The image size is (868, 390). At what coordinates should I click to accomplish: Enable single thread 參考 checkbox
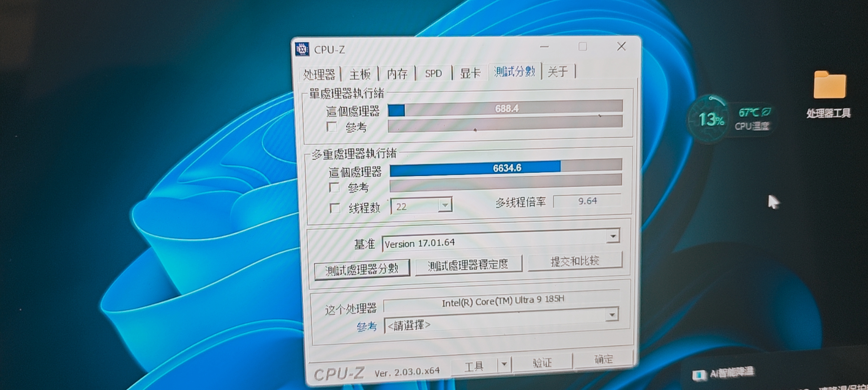tap(332, 127)
